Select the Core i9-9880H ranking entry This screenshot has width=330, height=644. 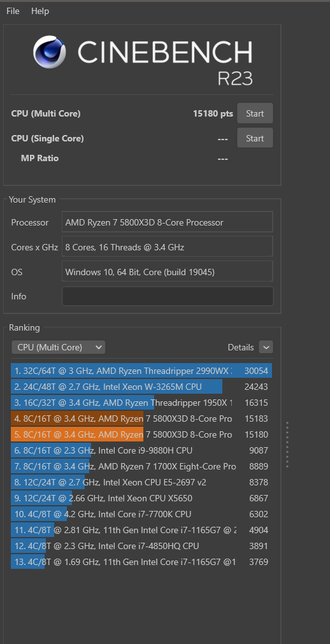(141, 450)
